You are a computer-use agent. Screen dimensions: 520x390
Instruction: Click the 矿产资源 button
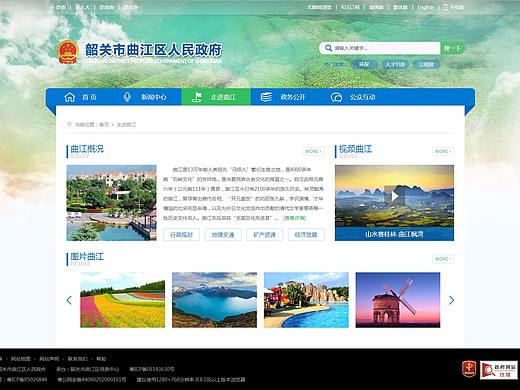pyautogui.click(x=265, y=235)
